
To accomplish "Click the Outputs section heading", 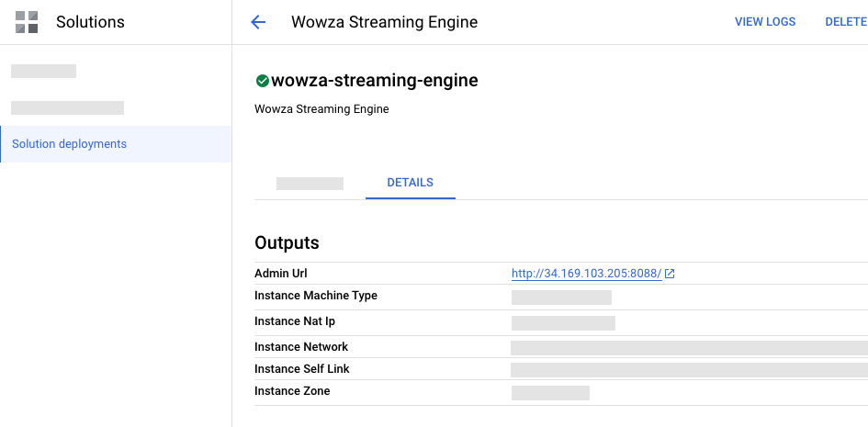I will coord(287,242).
